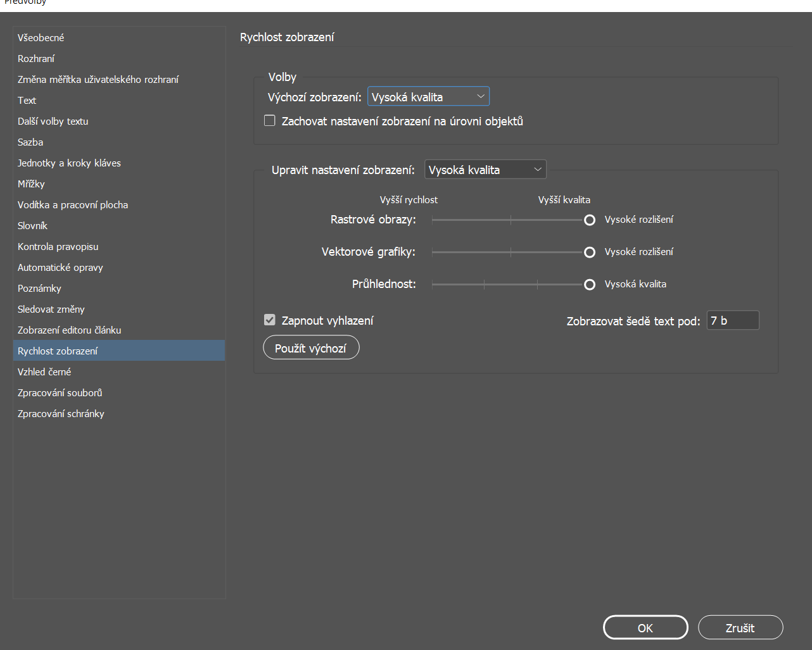Click the Použít výchozí button
Viewport: 812px width, 650px height.
click(311, 347)
